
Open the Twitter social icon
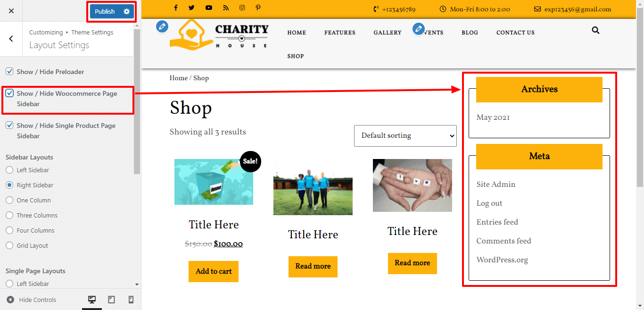191,8
